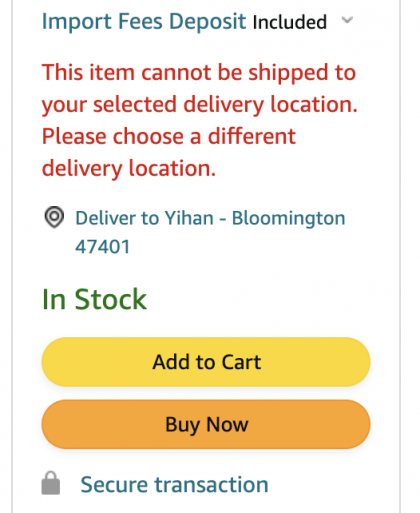Click the word 'Deposit' in the fees link

point(208,22)
